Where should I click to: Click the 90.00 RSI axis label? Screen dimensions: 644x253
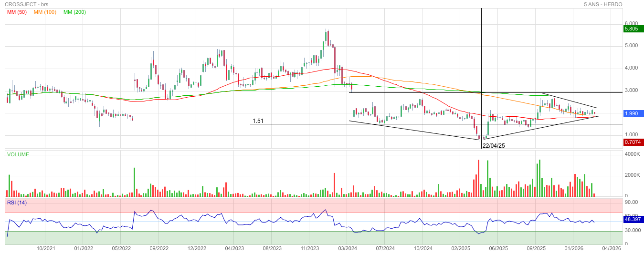pyautogui.click(x=632, y=202)
